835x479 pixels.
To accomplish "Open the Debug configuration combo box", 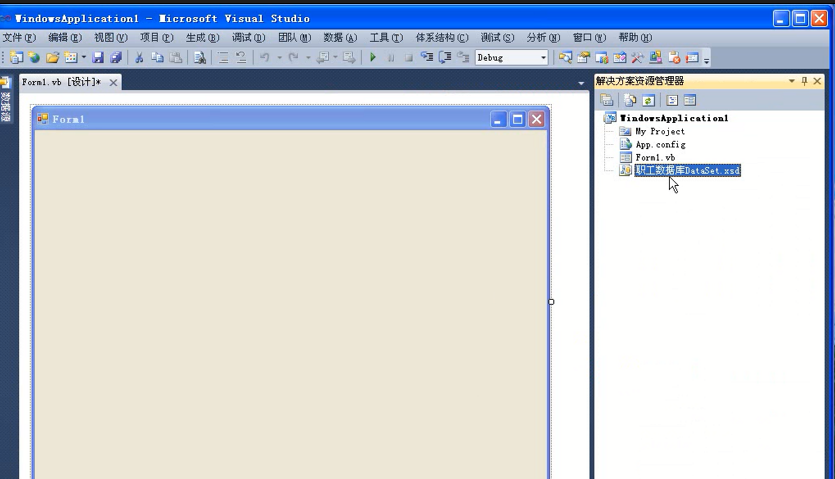I will [x=511, y=58].
